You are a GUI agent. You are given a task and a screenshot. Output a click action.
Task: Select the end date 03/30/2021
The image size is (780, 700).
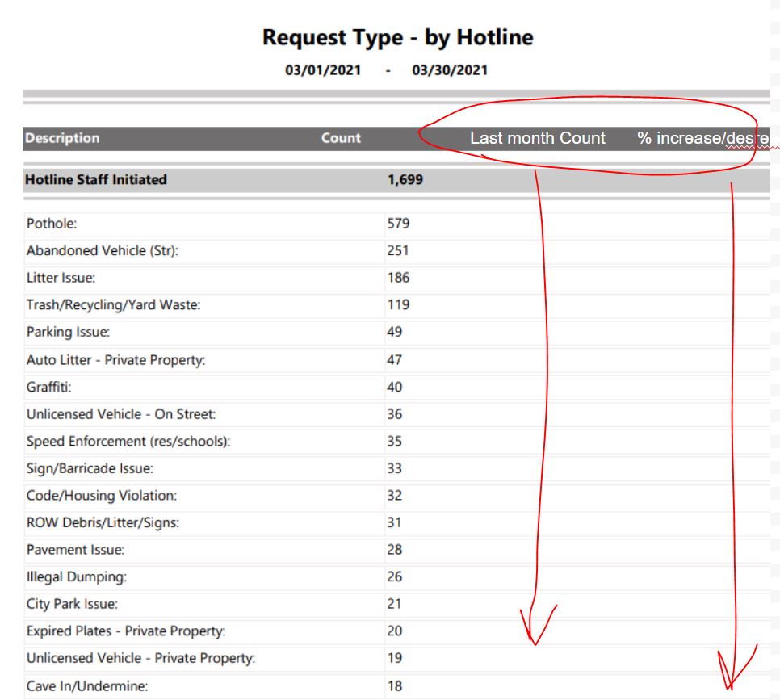(450, 70)
